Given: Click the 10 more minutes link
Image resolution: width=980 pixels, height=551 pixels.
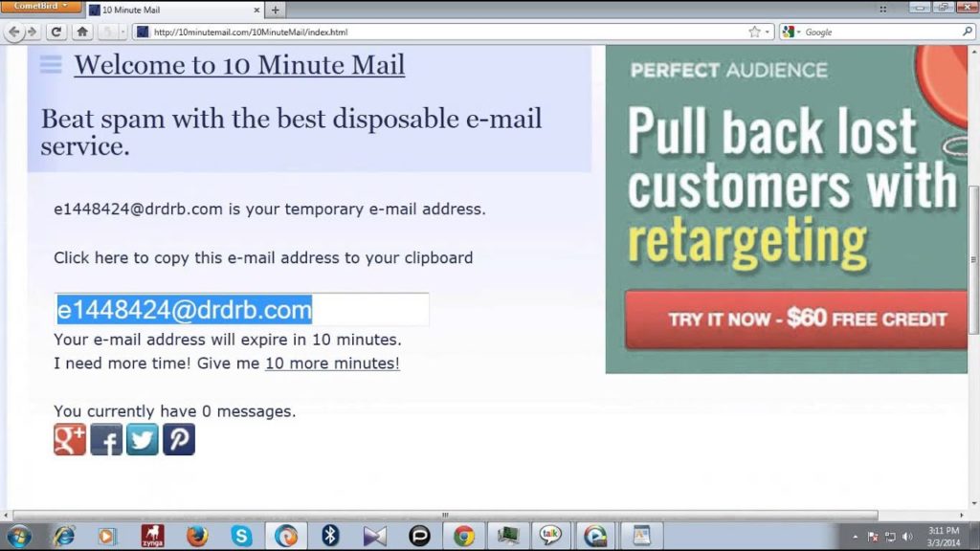Looking at the screenshot, I should click(x=332, y=364).
